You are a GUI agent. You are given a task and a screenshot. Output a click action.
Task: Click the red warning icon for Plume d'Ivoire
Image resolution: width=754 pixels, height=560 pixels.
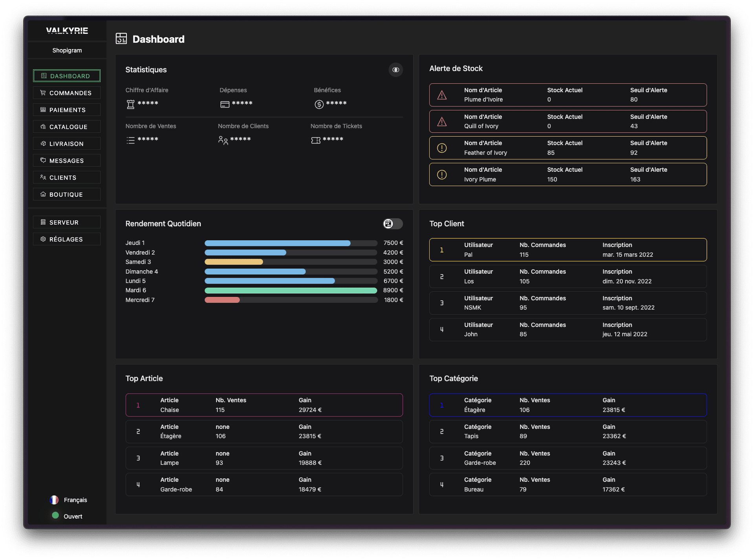(442, 95)
